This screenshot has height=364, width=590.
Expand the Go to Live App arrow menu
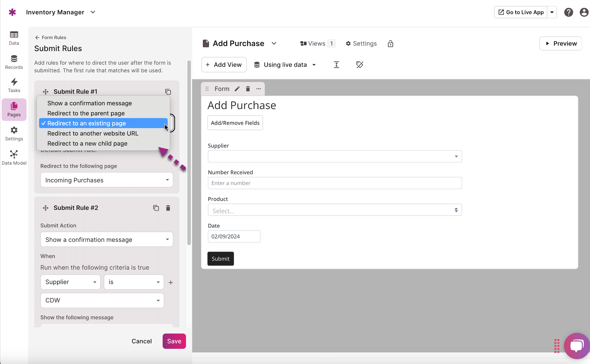tap(552, 12)
